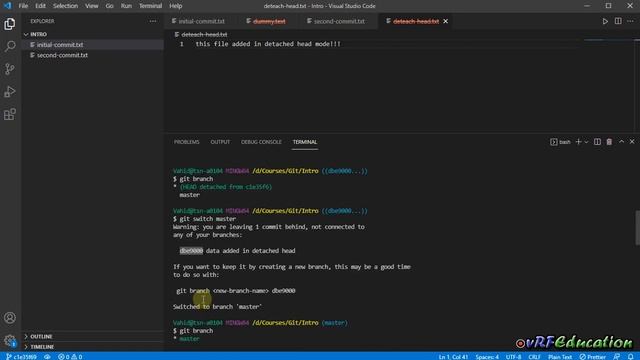This screenshot has width=640, height=360.
Task: Maximize the panel with the up chevron
Action: 621,142
